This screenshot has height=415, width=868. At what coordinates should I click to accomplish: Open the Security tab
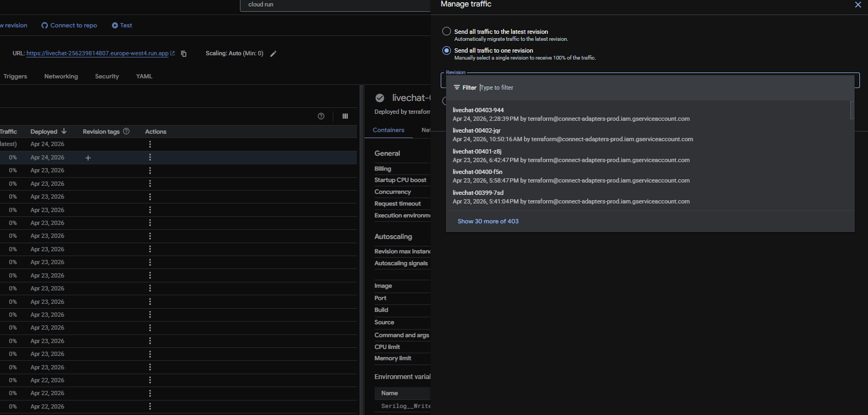point(107,76)
